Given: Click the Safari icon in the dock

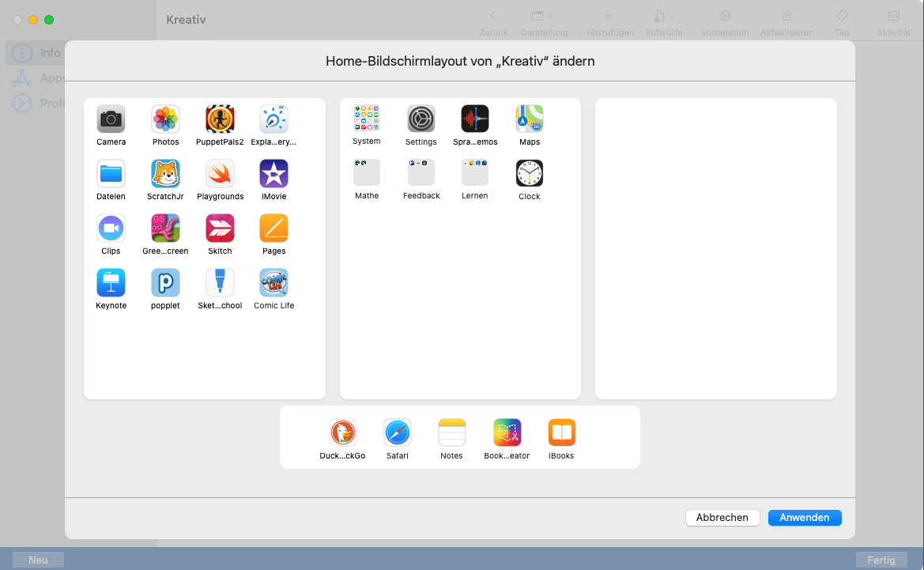Looking at the screenshot, I should pos(397,433).
